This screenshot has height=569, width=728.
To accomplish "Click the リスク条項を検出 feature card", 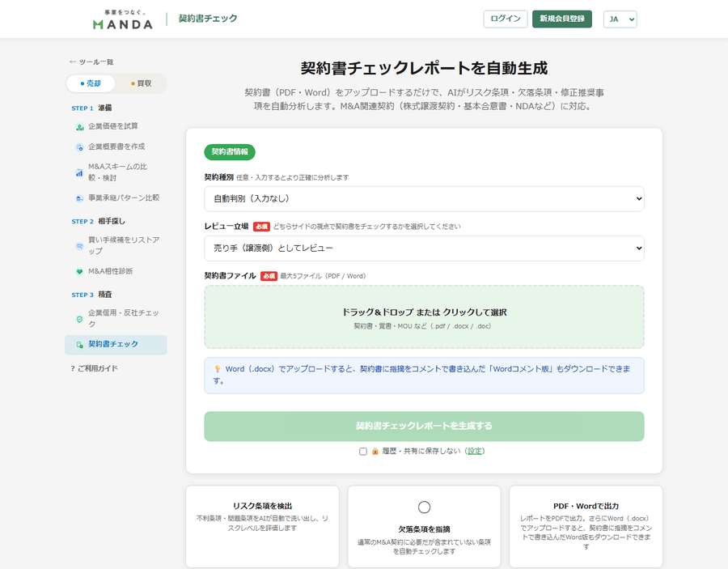I will [x=262, y=526].
